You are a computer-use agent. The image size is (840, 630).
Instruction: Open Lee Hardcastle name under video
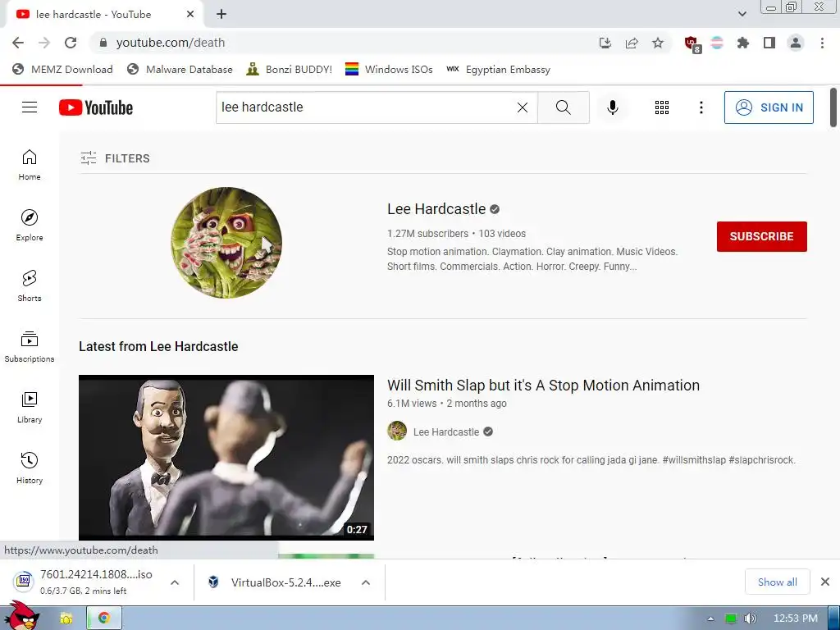(446, 431)
